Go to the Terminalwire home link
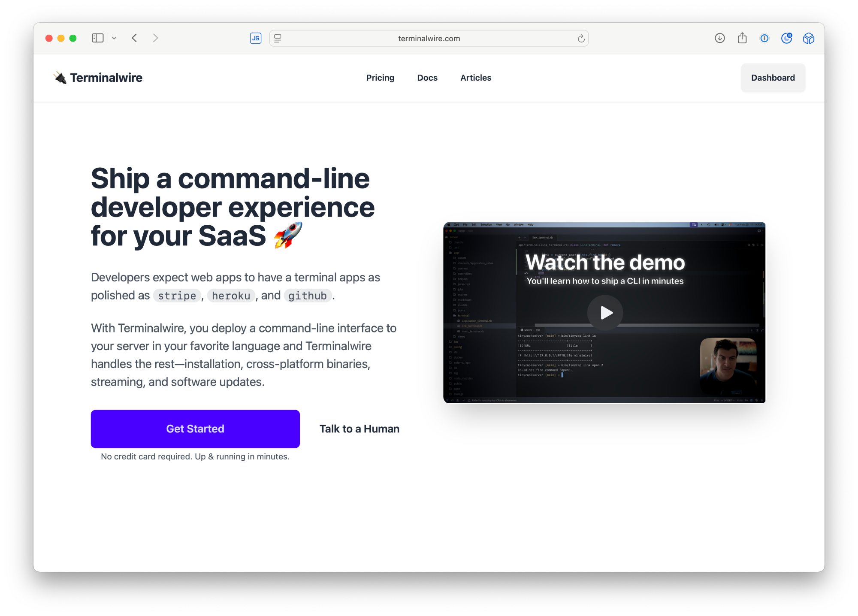This screenshot has height=616, width=858. tap(98, 78)
